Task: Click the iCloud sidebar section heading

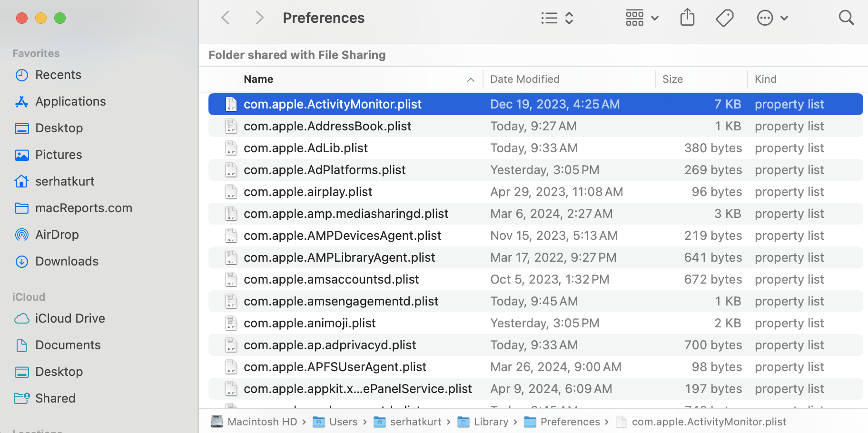Action: tap(29, 297)
